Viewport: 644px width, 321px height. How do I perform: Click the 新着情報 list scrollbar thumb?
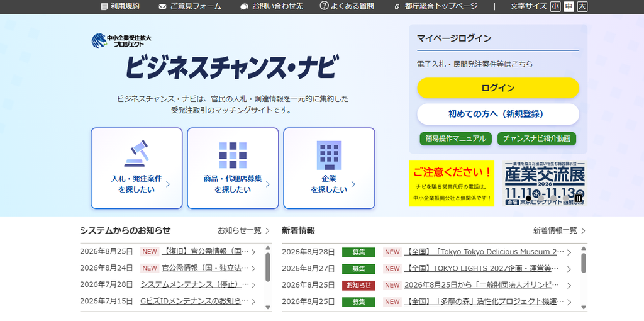(584, 264)
